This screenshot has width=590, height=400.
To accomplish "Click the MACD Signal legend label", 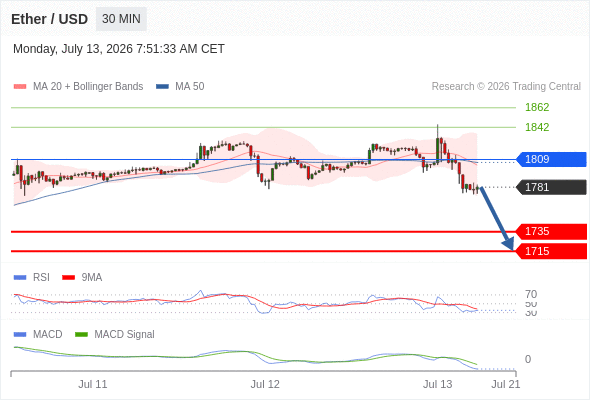I will pos(124,335).
